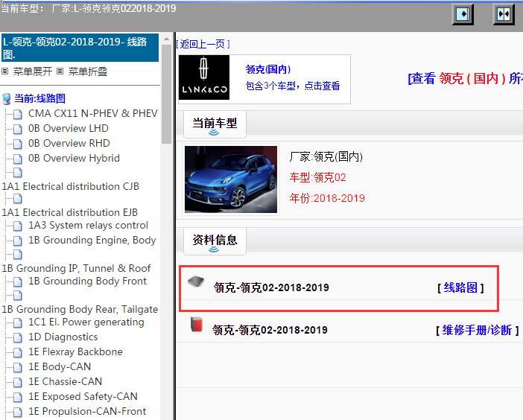Viewport: 523px width, 420px height.
Task: Expand all with 菜单展开
Action: coord(33,71)
